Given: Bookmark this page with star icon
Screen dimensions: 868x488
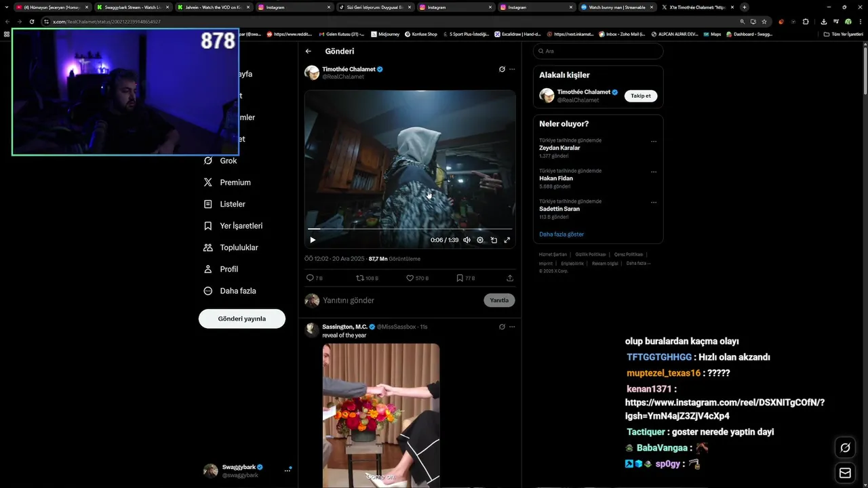Looking at the screenshot, I should tap(764, 22).
